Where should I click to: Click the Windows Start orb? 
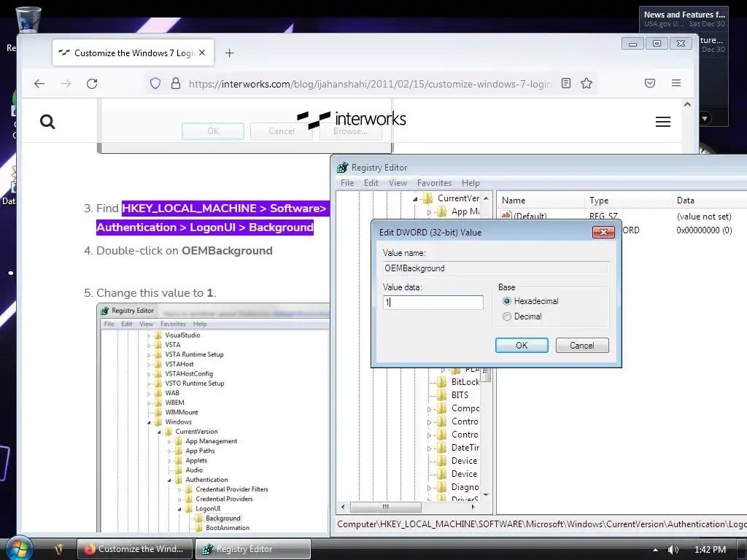coord(18,548)
